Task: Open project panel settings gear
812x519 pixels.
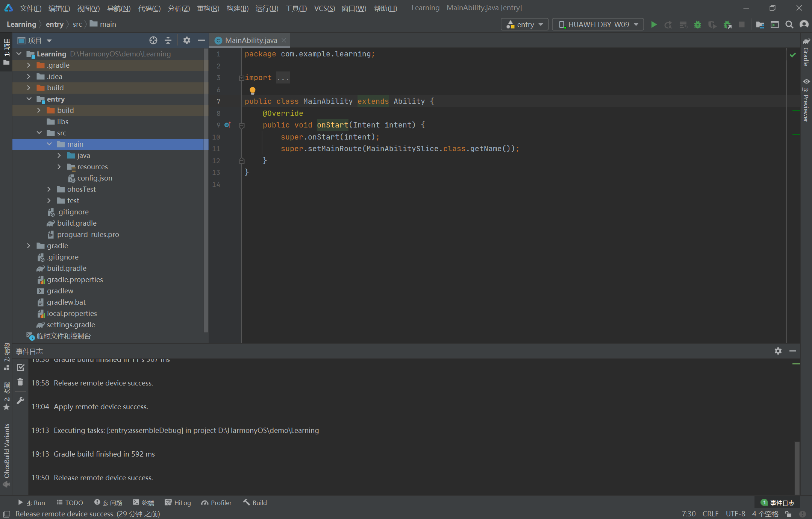Action: pyautogui.click(x=186, y=40)
